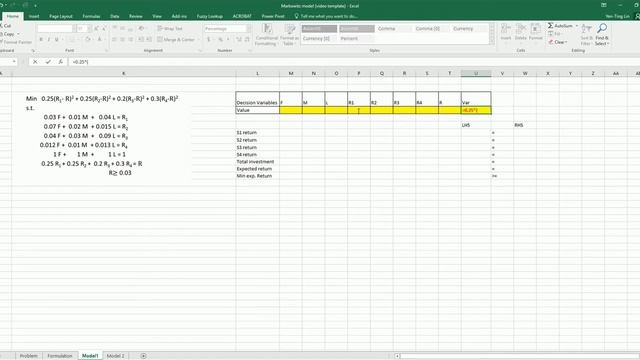Open the Percentage number format dropdown
Screen dimensions: 640x360
[x=248, y=29]
